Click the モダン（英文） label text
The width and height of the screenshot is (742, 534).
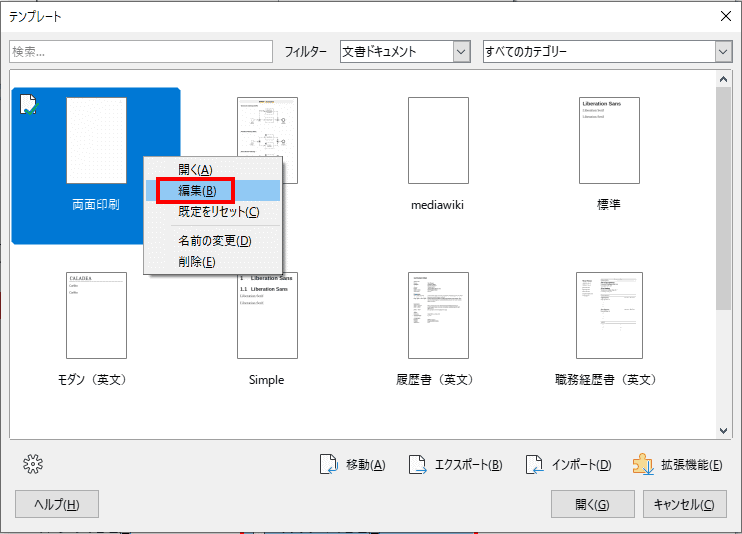(93, 380)
